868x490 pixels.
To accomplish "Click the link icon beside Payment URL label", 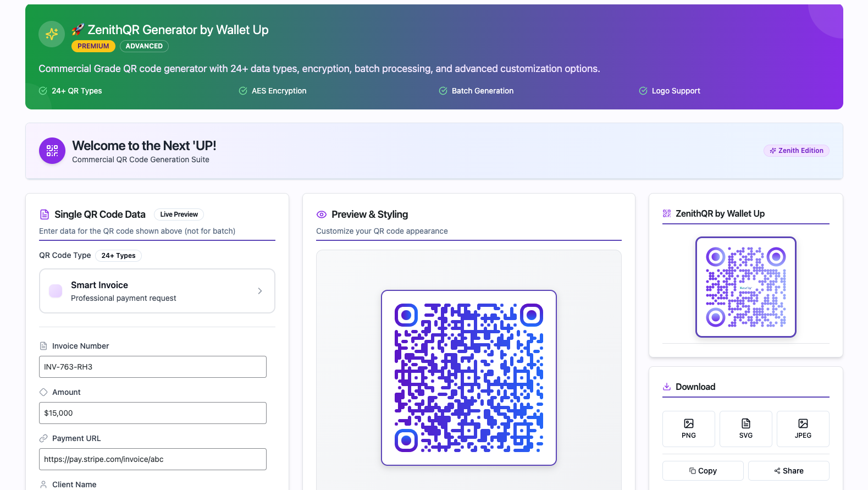I will click(43, 438).
